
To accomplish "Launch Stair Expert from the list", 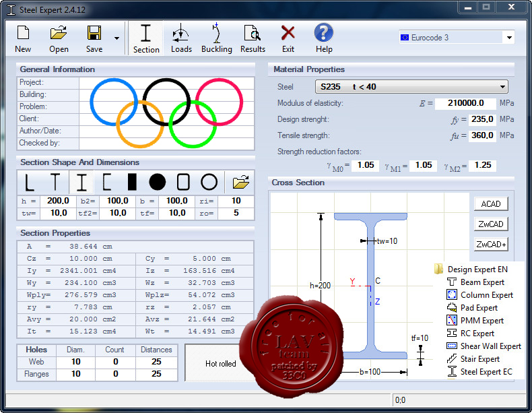I will [x=473, y=359].
